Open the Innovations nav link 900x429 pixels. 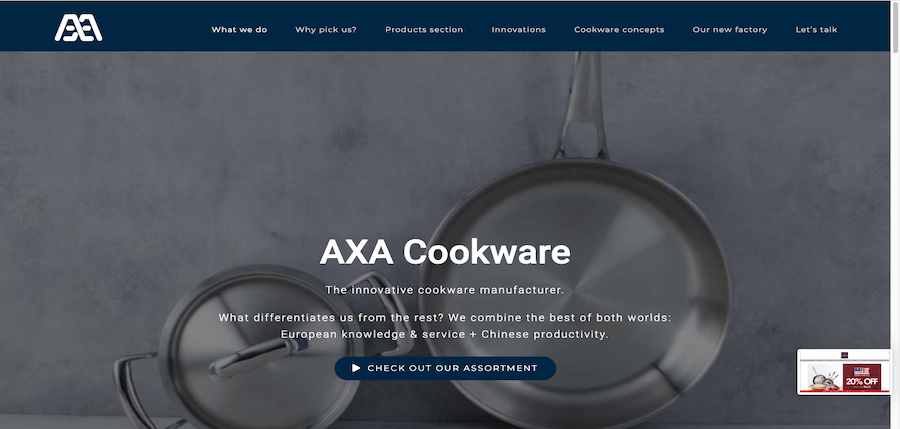pos(519,30)
